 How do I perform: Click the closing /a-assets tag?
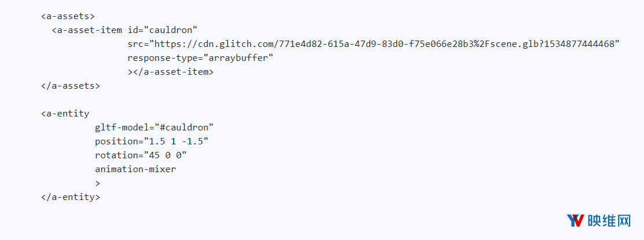[x=70, y=86]
